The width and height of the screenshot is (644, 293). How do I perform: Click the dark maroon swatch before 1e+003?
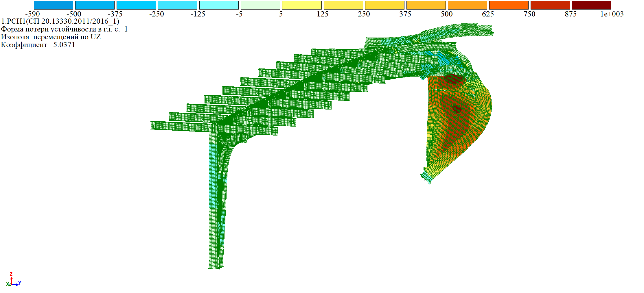point(592,5)
